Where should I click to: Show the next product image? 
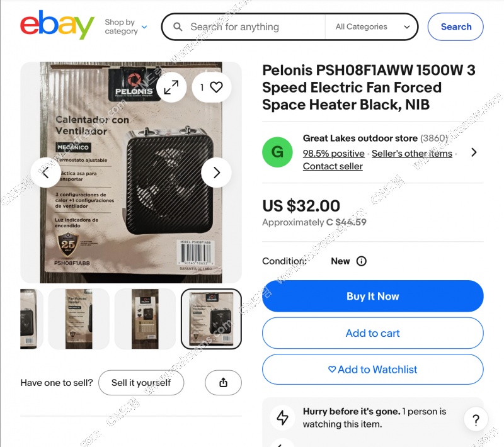coord(216,173)
